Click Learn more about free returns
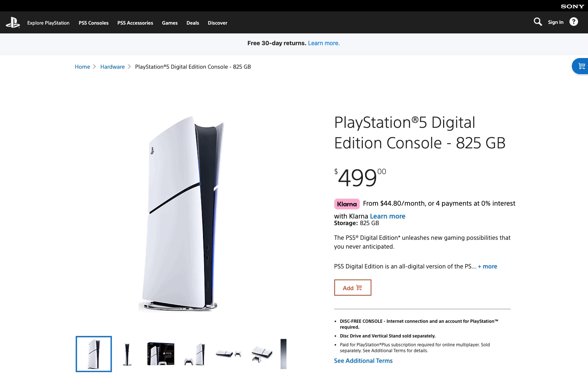The image size is (588, 379). [324, 43]
